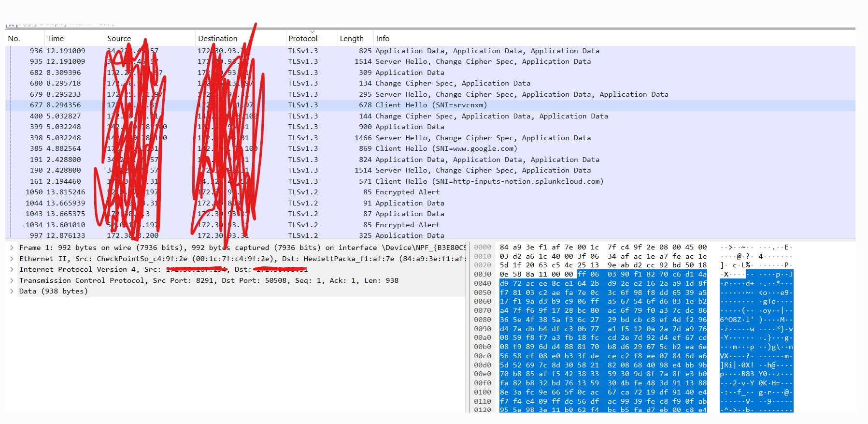Screen dimensions: 868x424
Task: Expand the Frame 1 details tree
Action: click(12, 248)
